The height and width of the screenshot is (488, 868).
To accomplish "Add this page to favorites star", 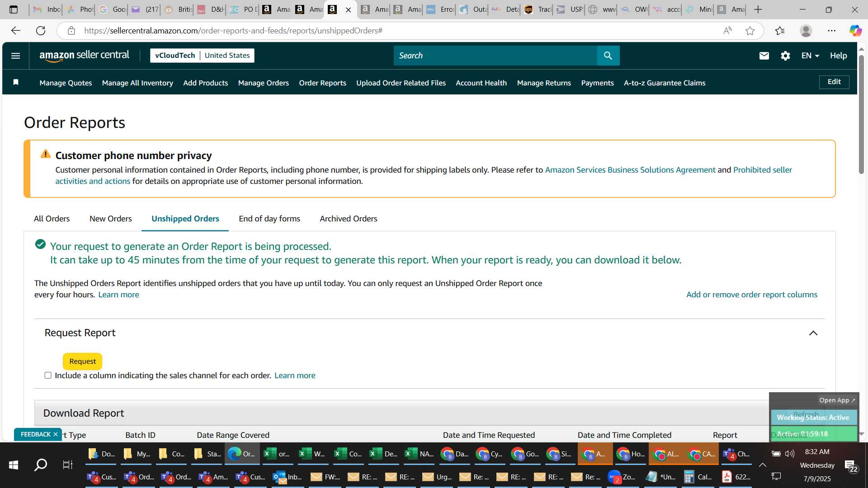I will [750, 31].
